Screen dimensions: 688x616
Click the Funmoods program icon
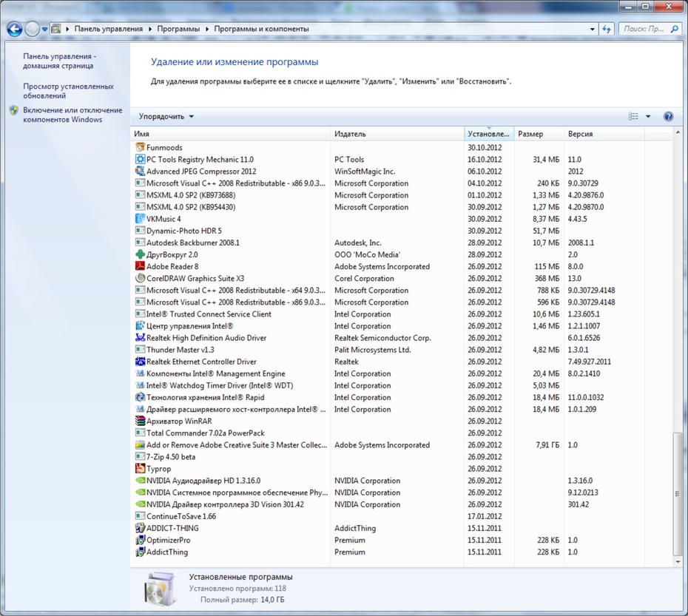coord(140,147)
